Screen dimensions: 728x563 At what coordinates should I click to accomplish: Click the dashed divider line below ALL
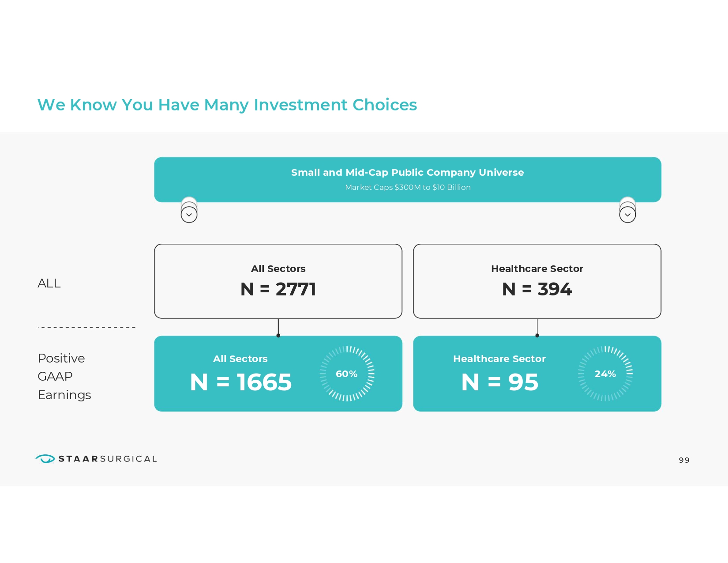tap(86, 327)
